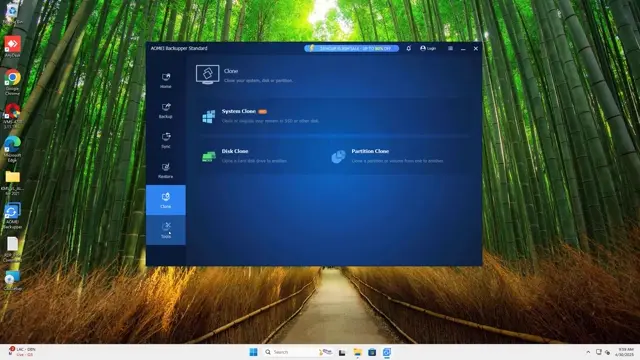The height and width of the screenshot is (360, 640).
Task: Click the 'AOMEI Backupper Standard' window title
Action: [x=179, y=48]
